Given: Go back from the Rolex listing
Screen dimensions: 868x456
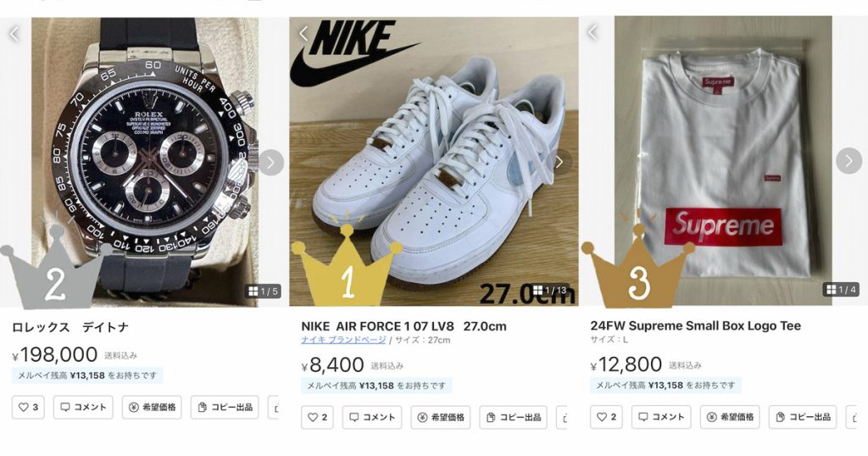Looking at the screenshot, I should [x=14, y=34].
